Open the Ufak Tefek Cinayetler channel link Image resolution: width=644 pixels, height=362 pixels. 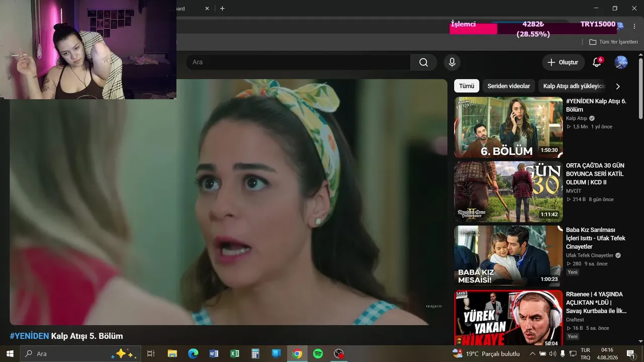coord(590,255)
